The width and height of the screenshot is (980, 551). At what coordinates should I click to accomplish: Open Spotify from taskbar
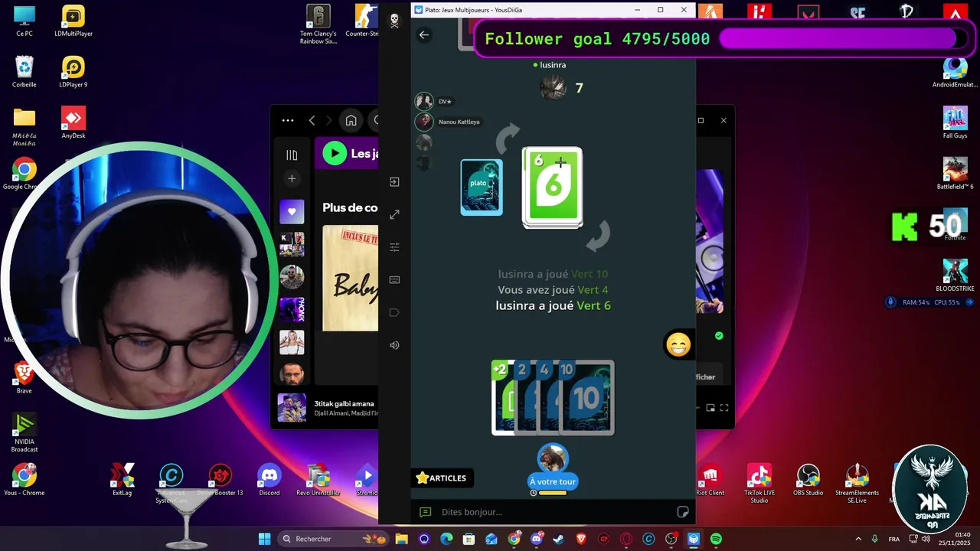[x=716, y=539]
